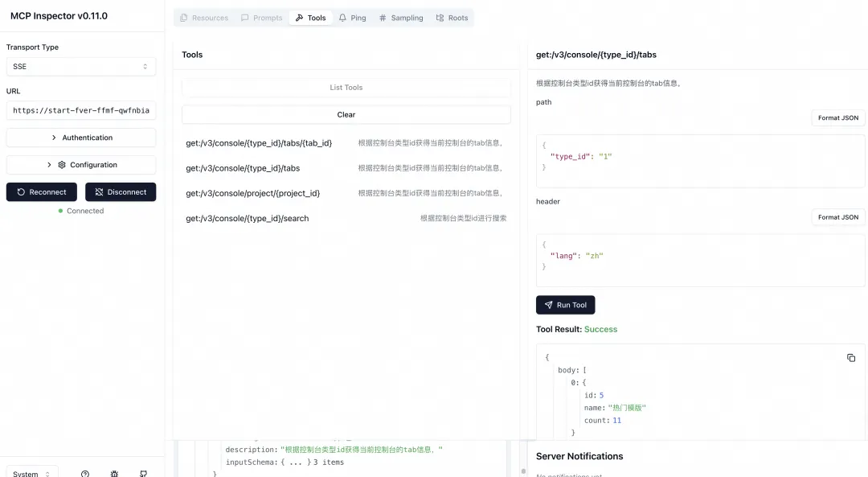
Task: Expand the Authentication section
Action: [x=81, y=138]
